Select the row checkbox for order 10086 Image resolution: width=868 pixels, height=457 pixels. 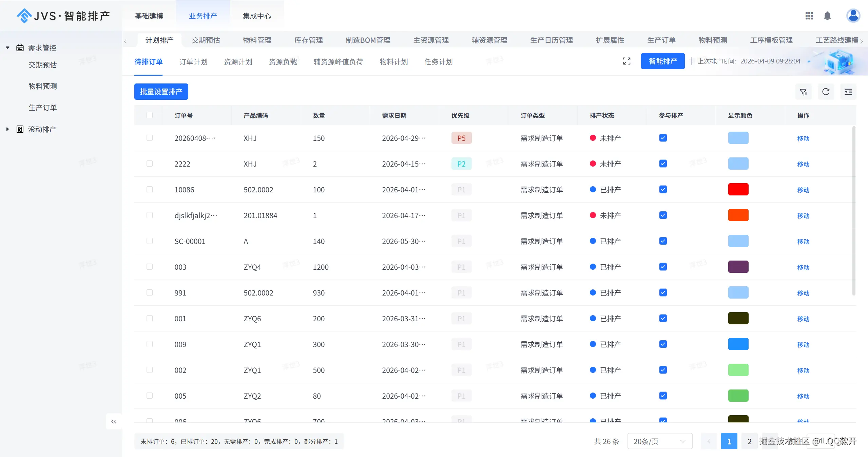click(150, 189)
